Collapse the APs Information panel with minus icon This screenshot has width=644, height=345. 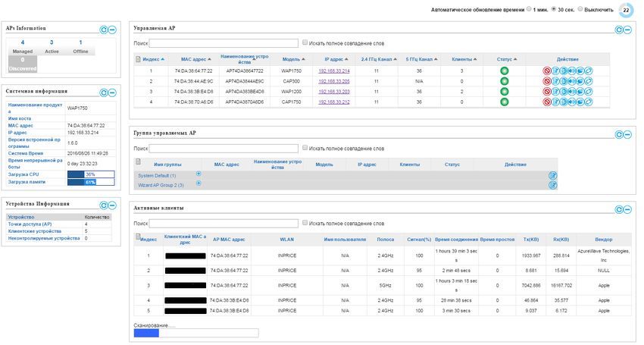[x=111, y=30]
